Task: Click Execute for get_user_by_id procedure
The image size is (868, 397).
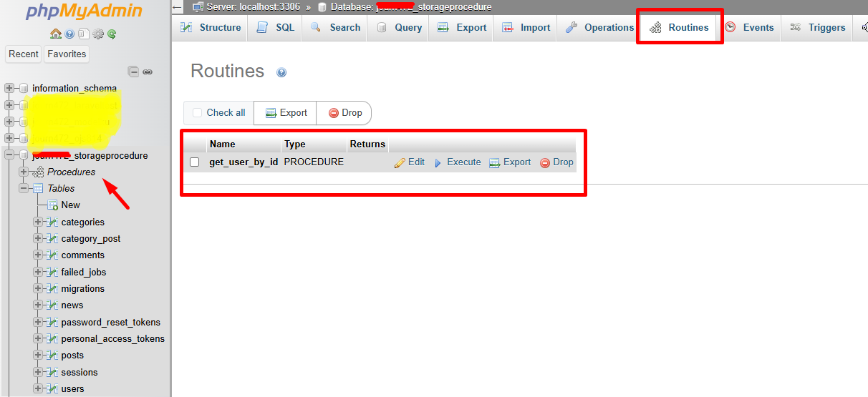Action: [x=457, y=162]
